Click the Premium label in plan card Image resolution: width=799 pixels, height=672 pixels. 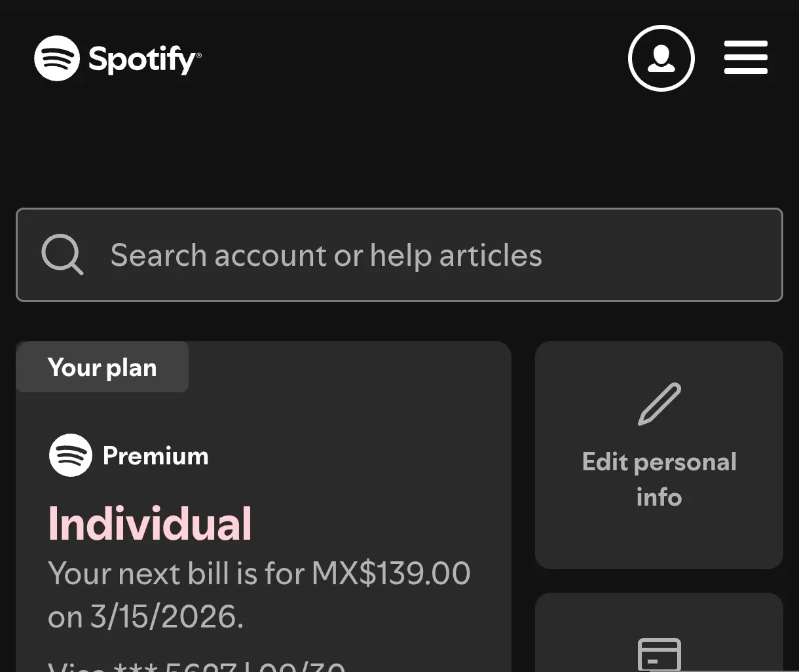(156, 456)
